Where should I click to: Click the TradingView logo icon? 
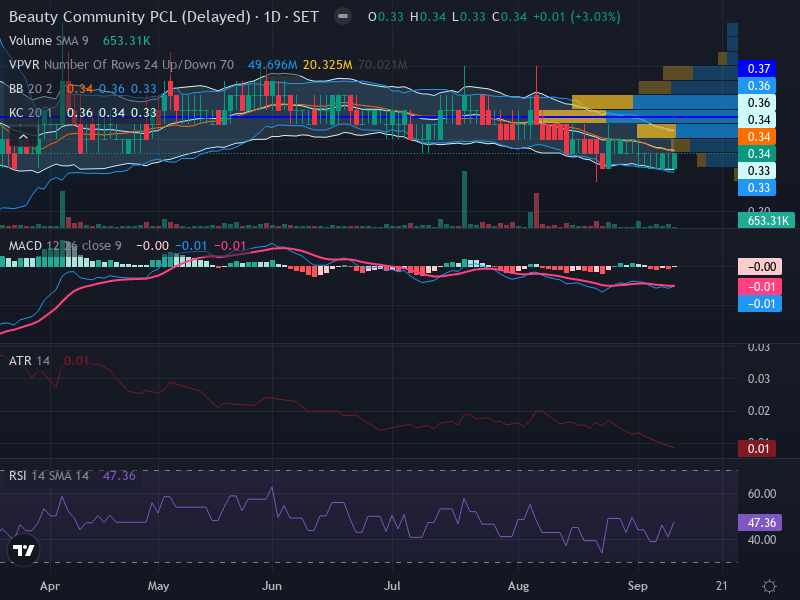point(23,550)
